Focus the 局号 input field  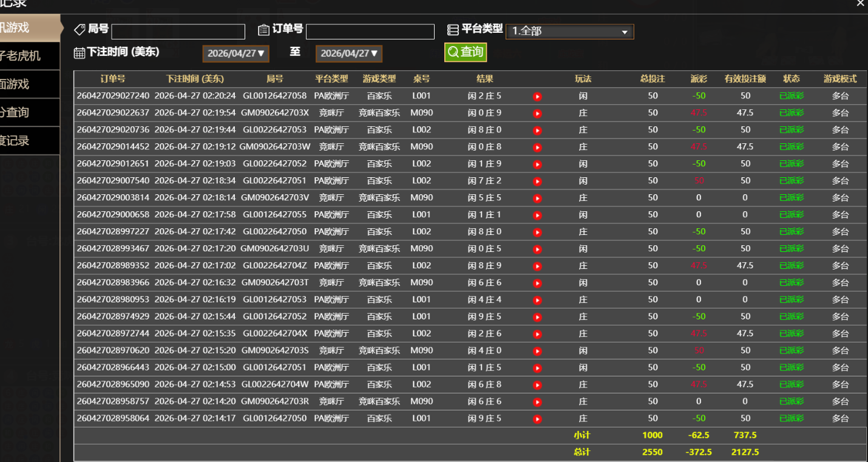click(178, 32)
